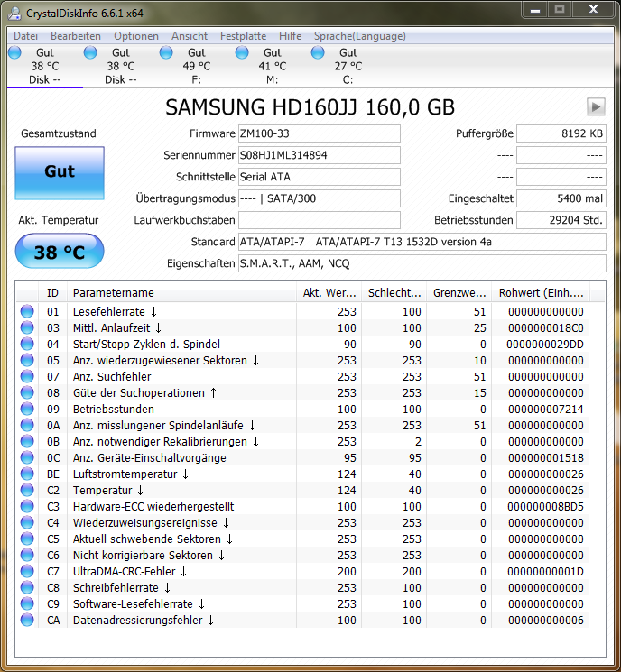
Task: Click status icon for Start/Stopp-Zyklen row
Action: (27, 344)
